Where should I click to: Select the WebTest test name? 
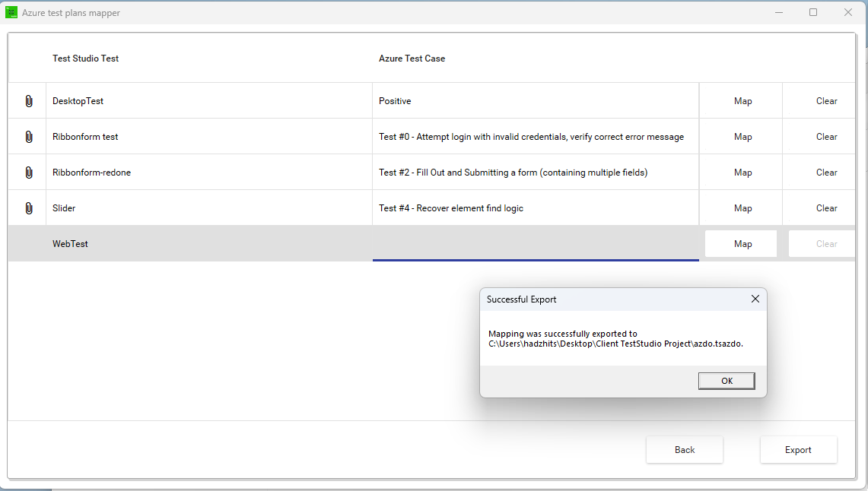[70, 244]
